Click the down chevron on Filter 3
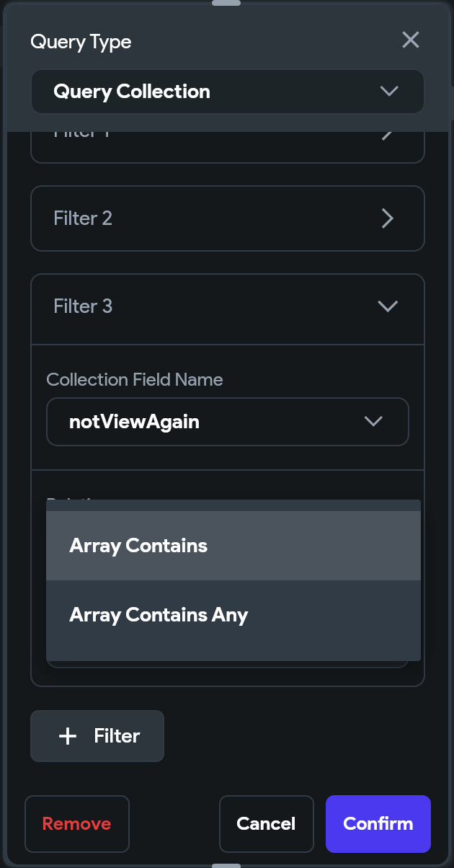The height and width of the screenshot is (868, 454). [388, 306]
